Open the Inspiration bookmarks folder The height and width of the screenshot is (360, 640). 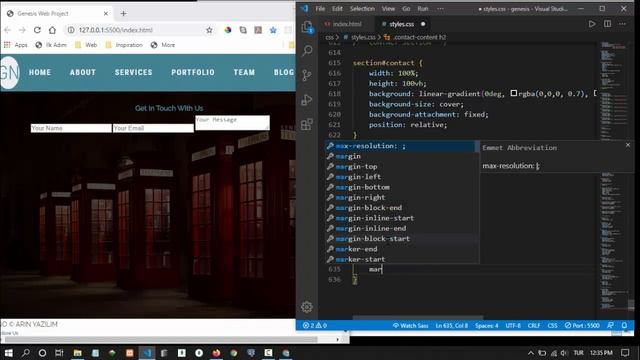[124, 45]
